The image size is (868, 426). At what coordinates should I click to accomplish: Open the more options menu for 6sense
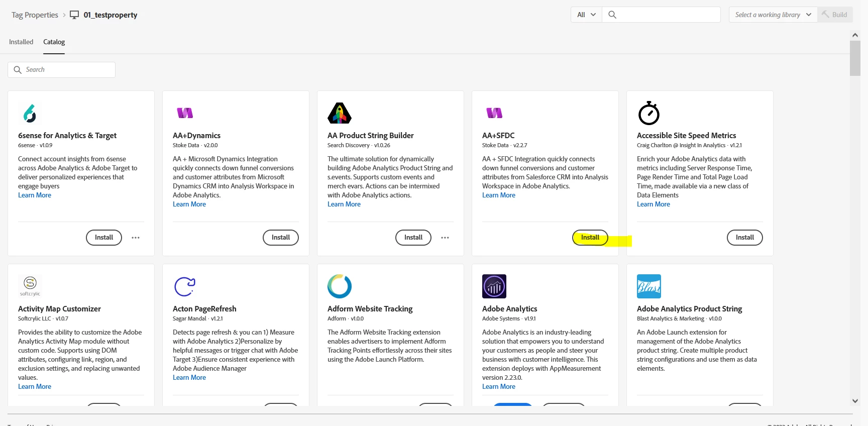pyautogui.click(x=136, y=238)
